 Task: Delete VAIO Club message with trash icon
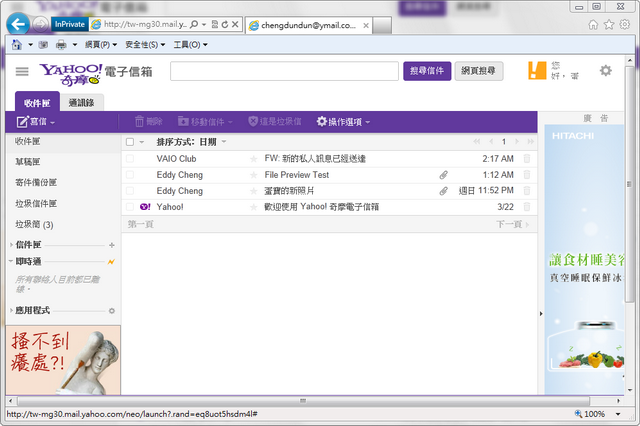pyautogui.click(x=527, y=158)
